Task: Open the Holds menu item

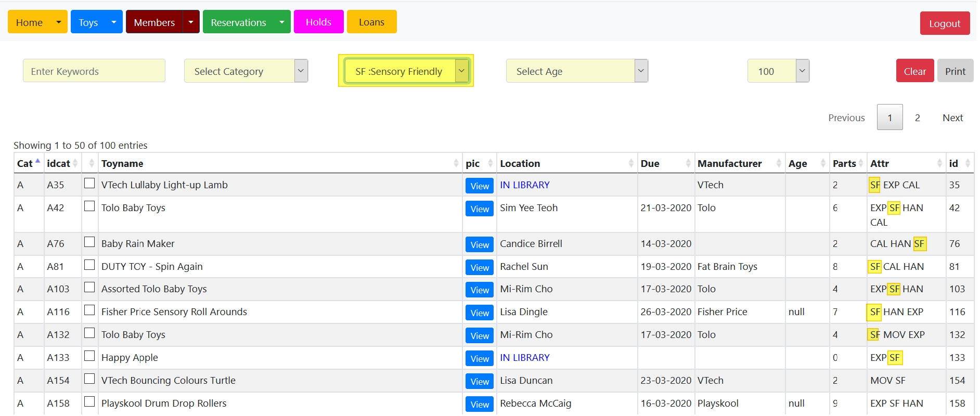Action: (x=318, y=22)
